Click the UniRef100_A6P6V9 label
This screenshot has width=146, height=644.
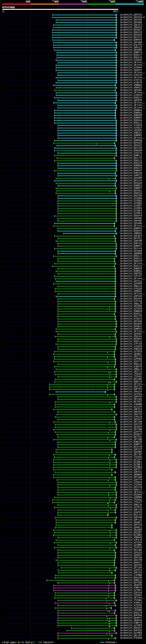click(131, 100)
